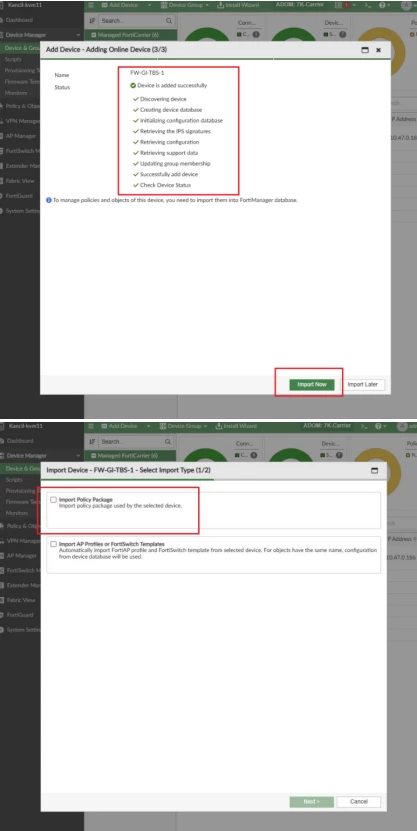Viewport: 417px width, 831px height.
Task: Click magnifier search icon behind Import Device dialog
Action: click(x=169, y=441)
